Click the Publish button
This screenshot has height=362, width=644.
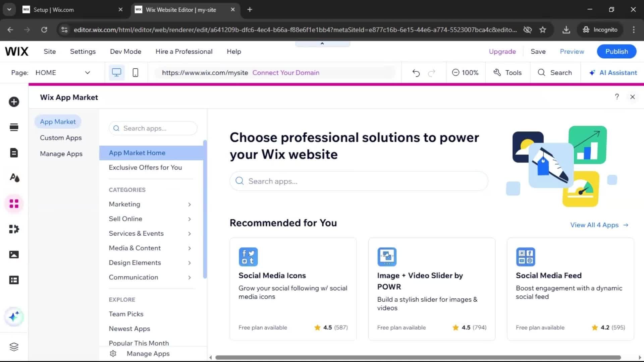(616, 52)
